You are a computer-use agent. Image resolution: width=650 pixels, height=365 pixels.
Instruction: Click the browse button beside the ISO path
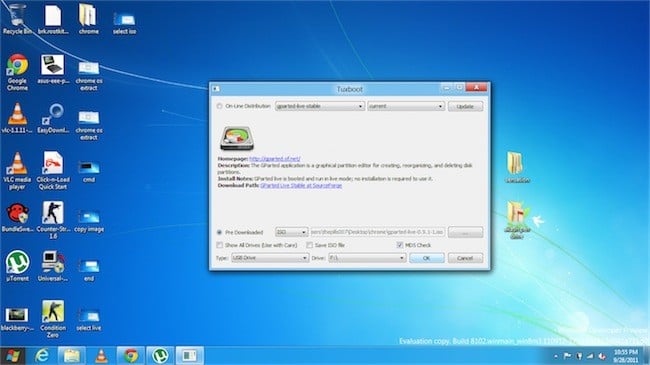[465, 232]
